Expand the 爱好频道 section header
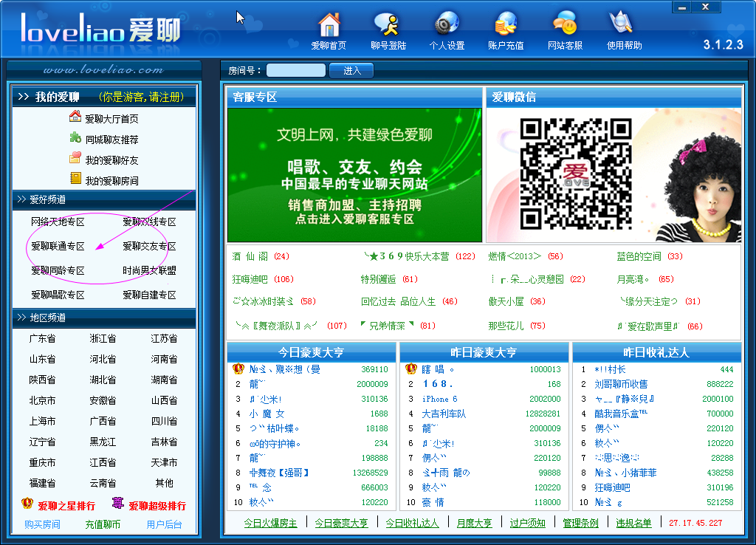Screen dimensions: 756x545 coord(104,199)
